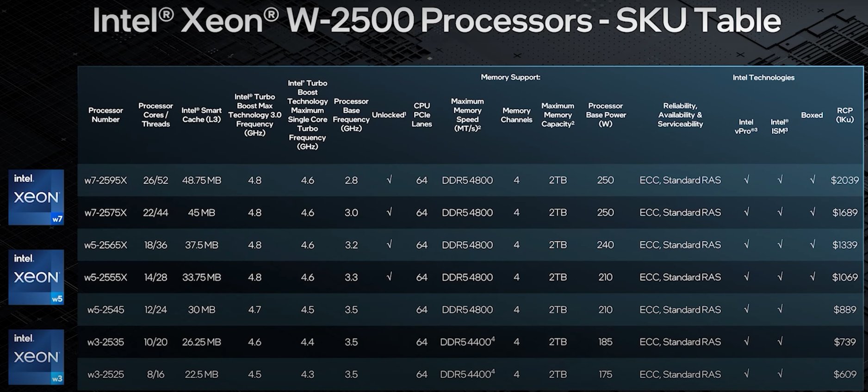Viewport: 868px width, 392px height.
Task: Click the Unlocked checkmark in w7-2595X row
Action: 389,180
